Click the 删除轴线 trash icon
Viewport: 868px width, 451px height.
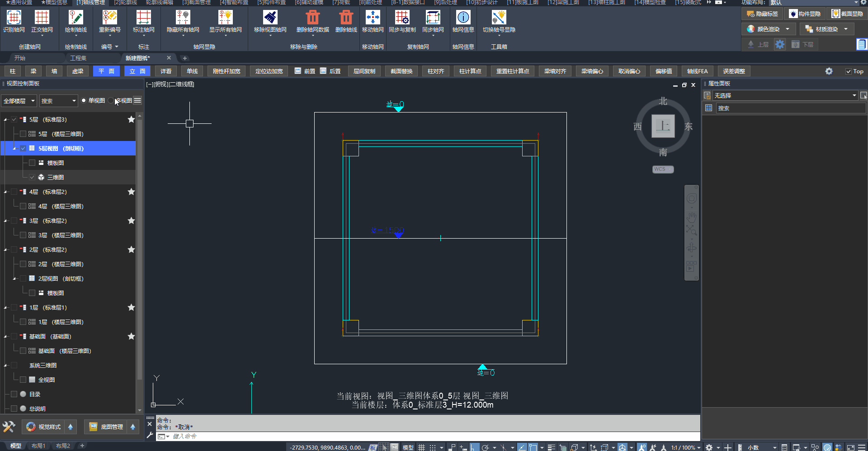click(x=346, y=18)
